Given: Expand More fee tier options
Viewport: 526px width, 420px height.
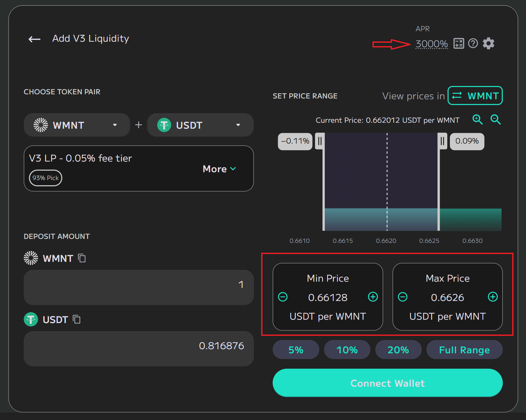Looking at the screenshot, I should pos(219,169).
